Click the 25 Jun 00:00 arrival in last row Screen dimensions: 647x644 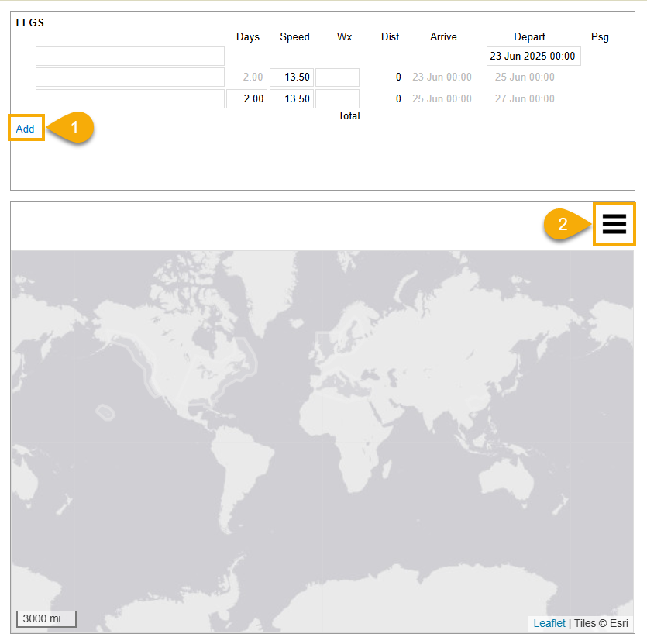click(442, 98)
